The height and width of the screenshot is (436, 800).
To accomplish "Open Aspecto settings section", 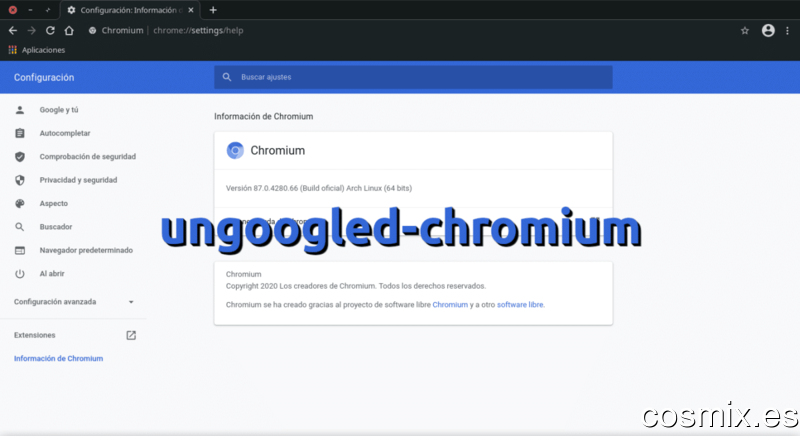I will 54,203.
